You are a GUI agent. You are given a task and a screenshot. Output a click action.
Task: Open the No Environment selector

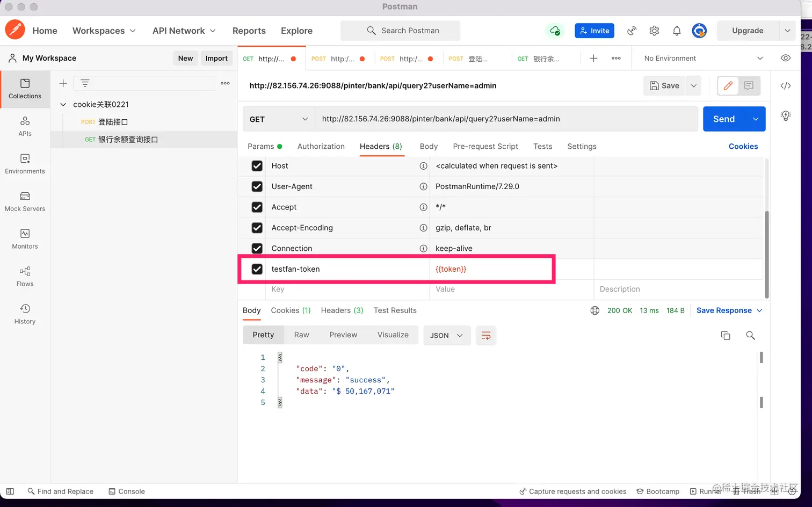coord(703,58)
